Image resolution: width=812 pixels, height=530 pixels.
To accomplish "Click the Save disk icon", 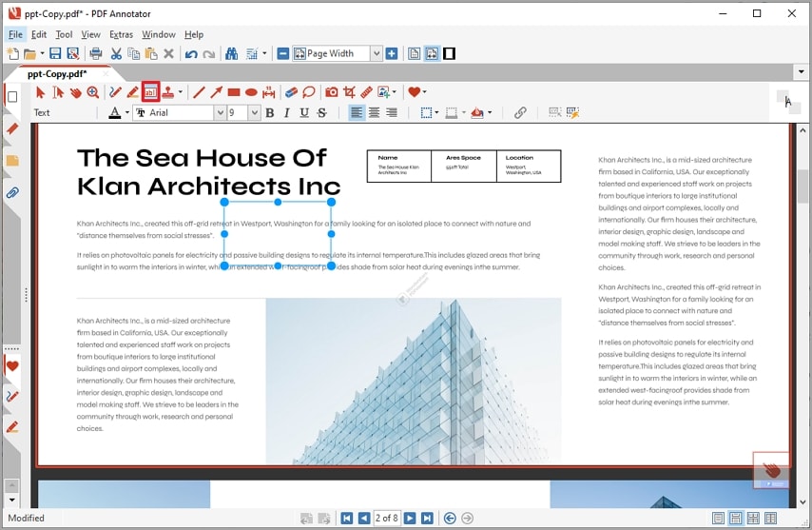I will pos(55,53).
